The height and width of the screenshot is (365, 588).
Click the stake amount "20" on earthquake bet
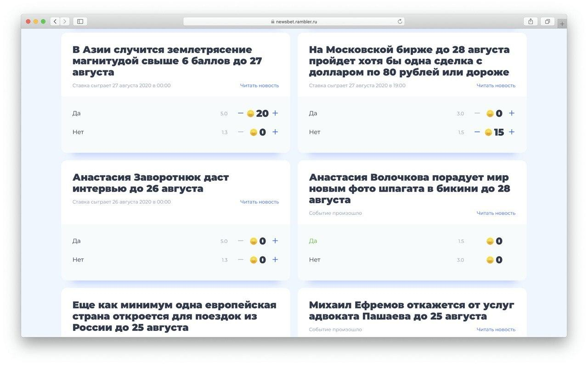click(262, 114)
